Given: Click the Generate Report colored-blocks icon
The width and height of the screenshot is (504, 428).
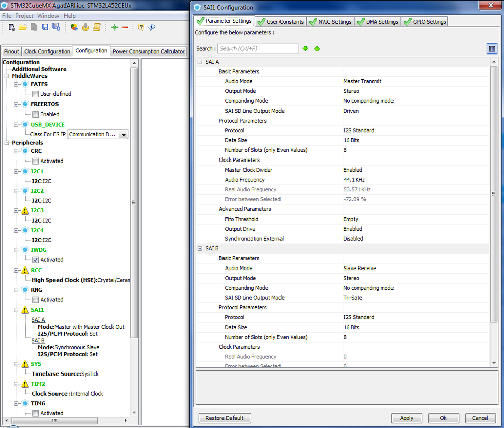Looking at the screenshot, I should pos(74,27).
